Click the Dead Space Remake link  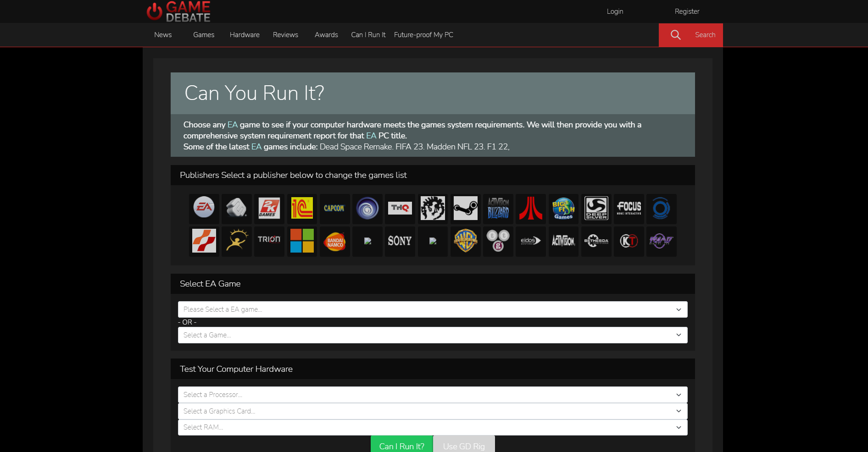pyautogui.click(x=356, y=147)
